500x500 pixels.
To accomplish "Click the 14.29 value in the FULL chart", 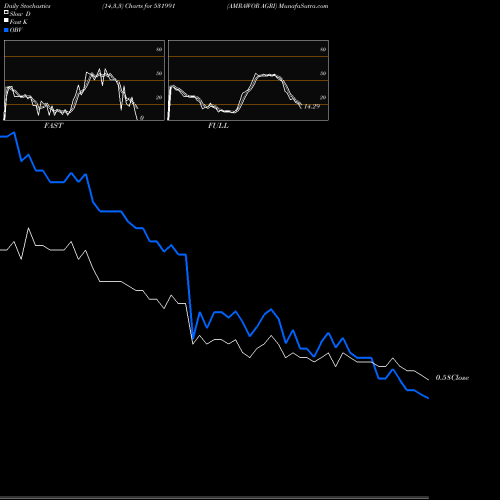I will (312, 107).
